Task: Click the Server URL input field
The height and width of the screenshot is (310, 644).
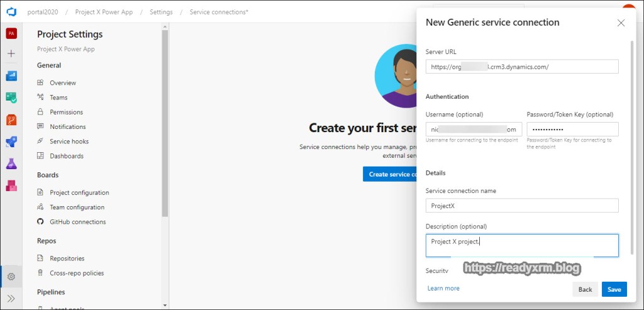Action: (521, 67)
